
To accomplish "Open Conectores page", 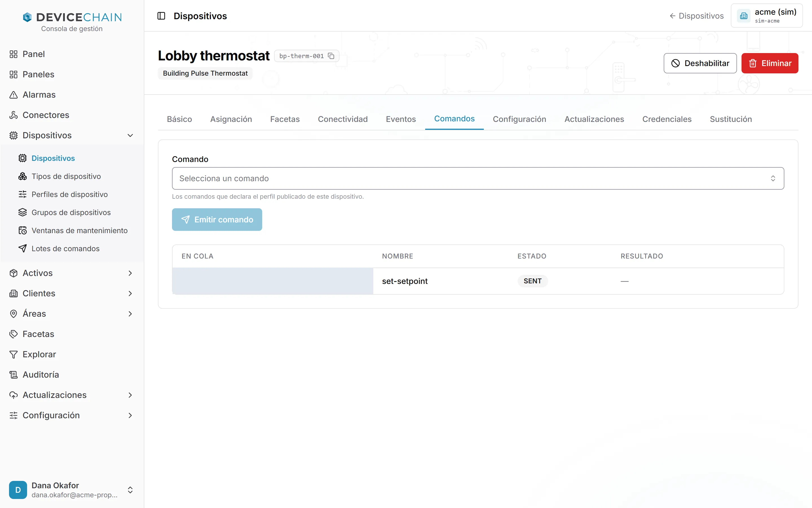I will [x=72, y=115].
